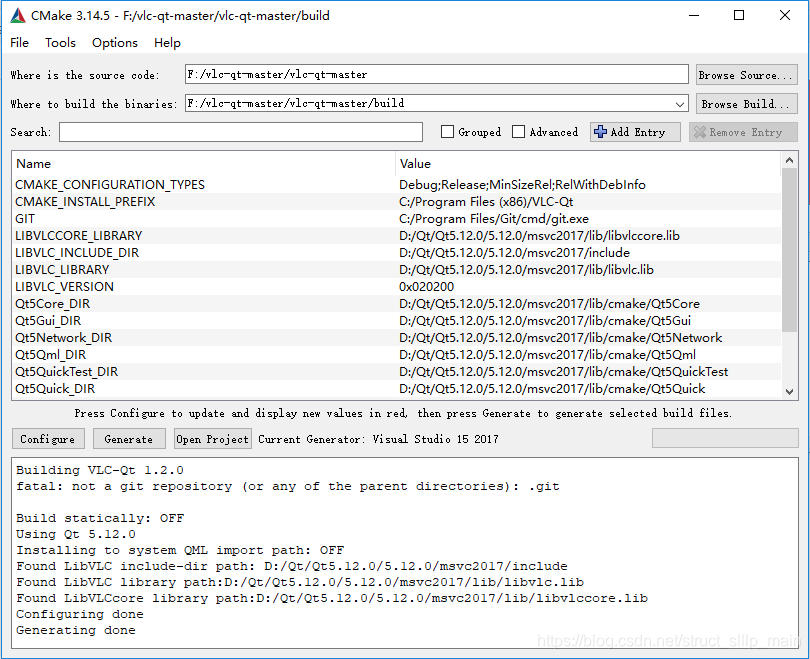Open the Help menu
The image size is (810, 659).
(x=167, y=43)
